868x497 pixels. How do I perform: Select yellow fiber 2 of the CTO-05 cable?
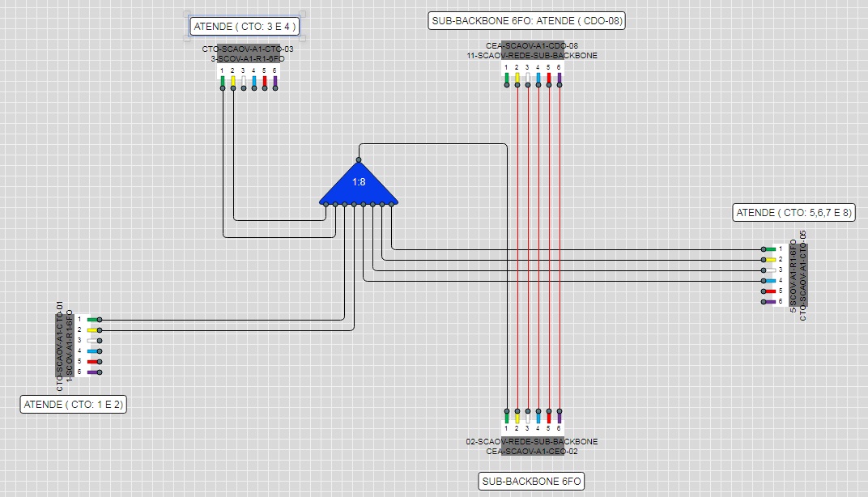coord(771,260)
